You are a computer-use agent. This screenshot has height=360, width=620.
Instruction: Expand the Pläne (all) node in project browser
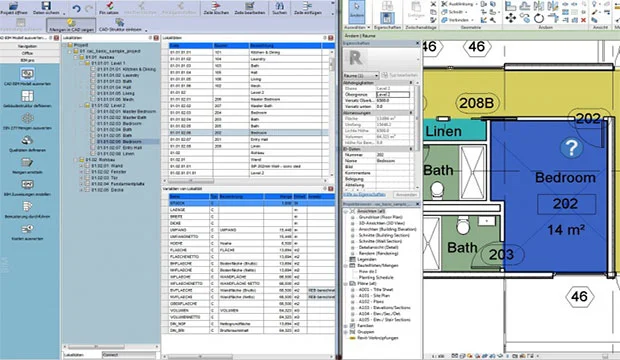[346, 284]
